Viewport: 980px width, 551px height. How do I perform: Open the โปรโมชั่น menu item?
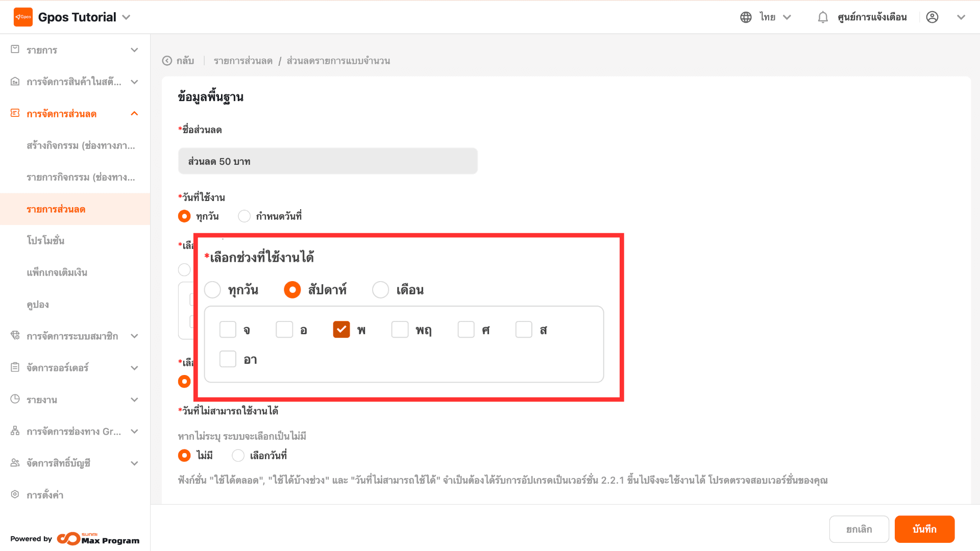pos(46,241)
